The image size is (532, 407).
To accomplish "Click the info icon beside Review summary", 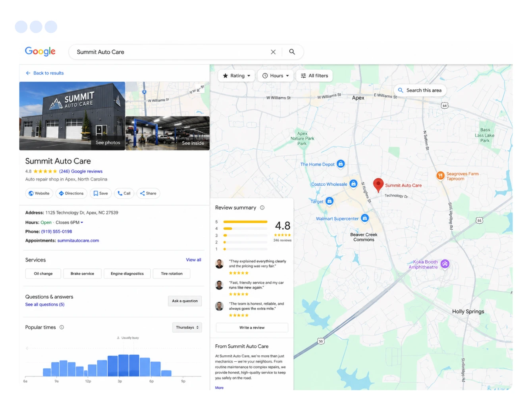I will coord(262,207).
